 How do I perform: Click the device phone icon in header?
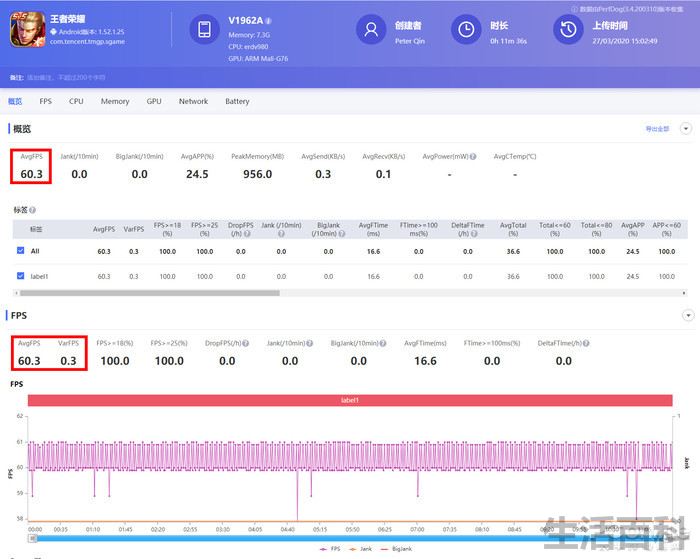pyautogui.click(x=204, y=29)
